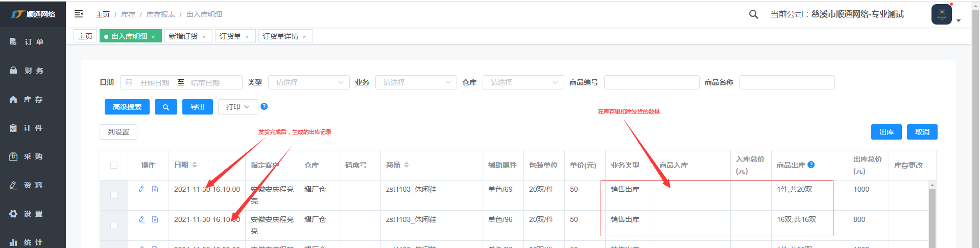Expand the 类型 dropdown

(308, 82)
